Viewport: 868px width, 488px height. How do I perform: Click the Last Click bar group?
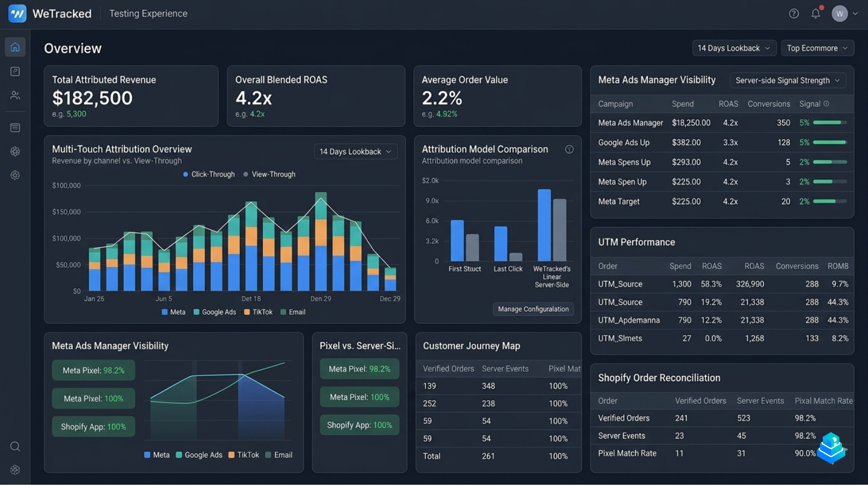(508, 244)
